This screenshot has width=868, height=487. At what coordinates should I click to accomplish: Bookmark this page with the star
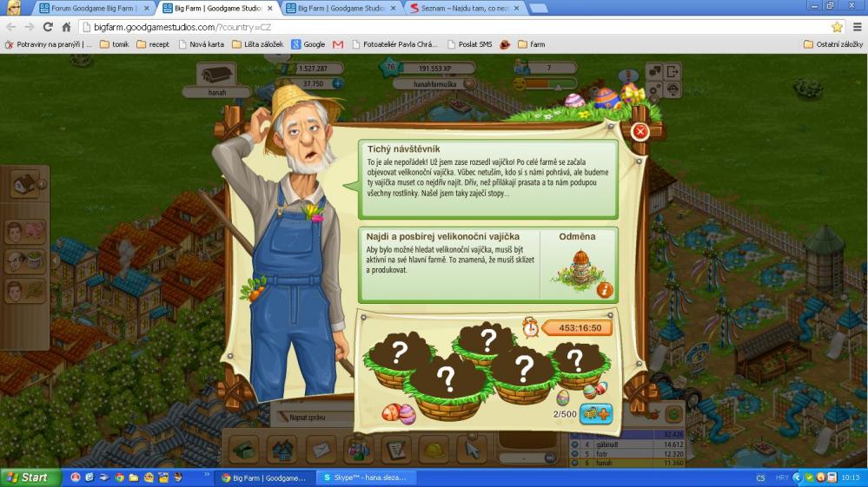click(837, 27)
